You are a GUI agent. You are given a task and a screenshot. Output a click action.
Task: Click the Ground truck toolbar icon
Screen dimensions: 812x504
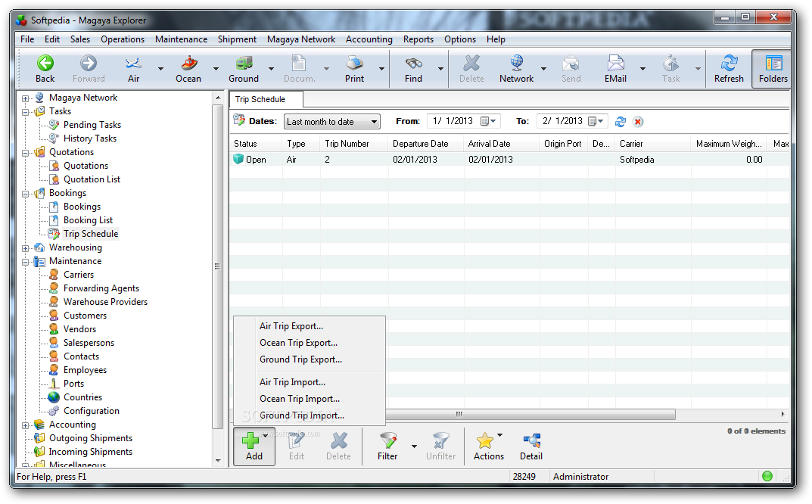pyautogui.click(x=244, y=69)
